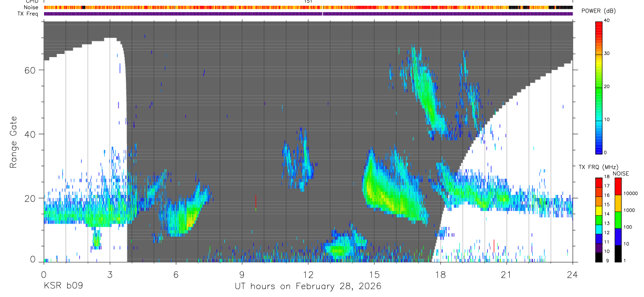
Task: Click the TX Freq row label at top left
Action: pos(27,14)
